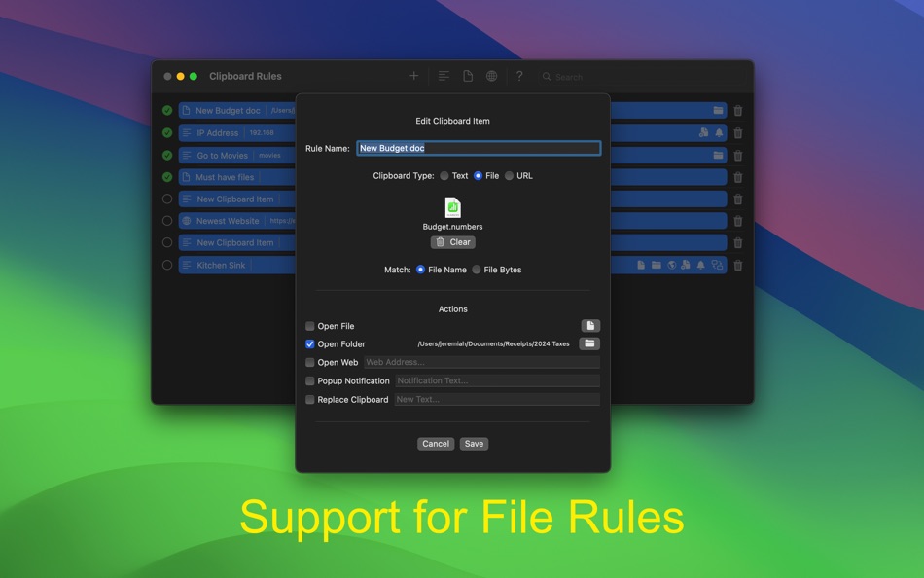Image resolution: width=924 pixels, height=578 pixels.
Task: Click the globe icon on the Kitchen Sink row
Action: click(671, 265)
